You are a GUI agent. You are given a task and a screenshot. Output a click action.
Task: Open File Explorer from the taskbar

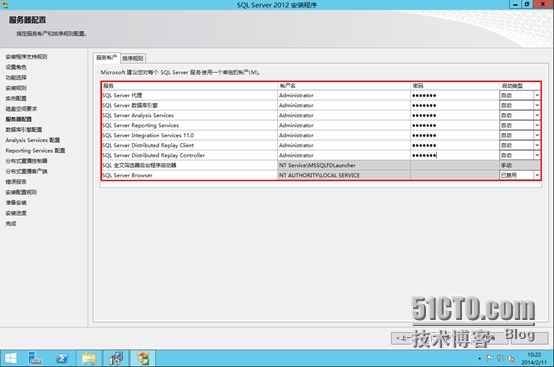[x=89, y=359]
